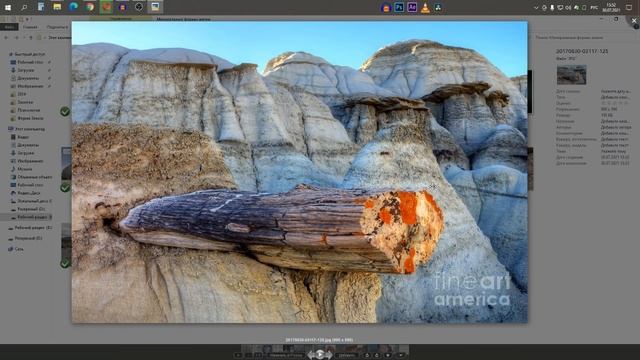Switch to the Поделиться ribbon tab

pos(57,27)
